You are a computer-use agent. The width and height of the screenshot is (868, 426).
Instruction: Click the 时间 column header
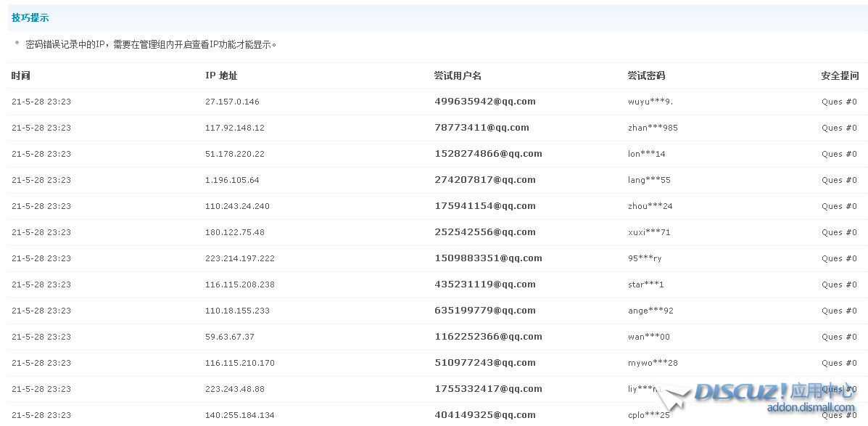[21, 75]
